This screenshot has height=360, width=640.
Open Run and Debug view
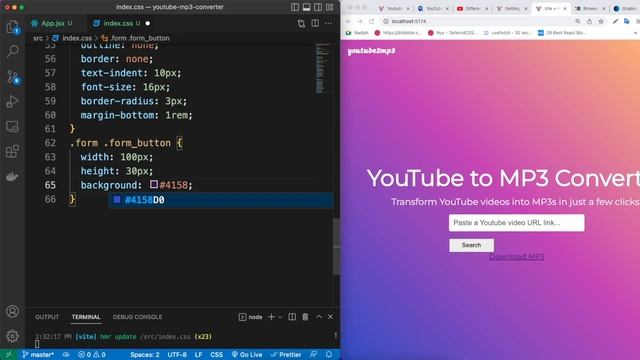[13, 101]
